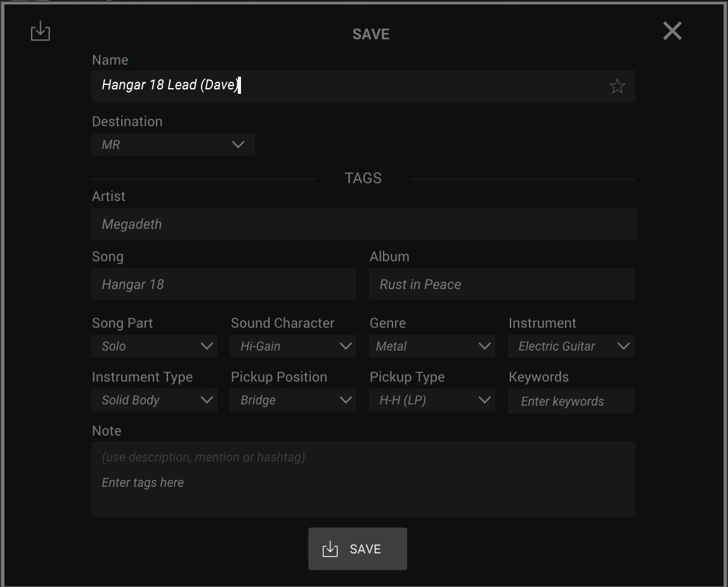The image size is (728, 587).
Task: Click the Note text area
Action: click(363, 479)
